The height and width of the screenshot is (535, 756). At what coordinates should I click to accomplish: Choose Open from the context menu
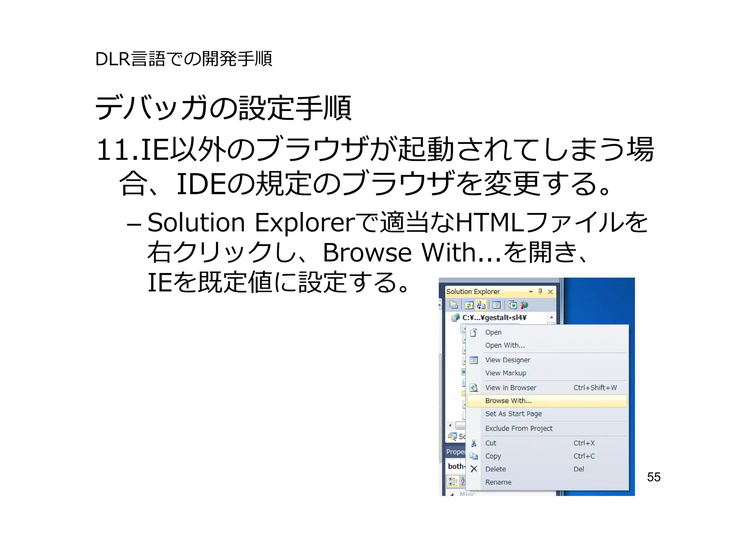[x=547, y=332]
